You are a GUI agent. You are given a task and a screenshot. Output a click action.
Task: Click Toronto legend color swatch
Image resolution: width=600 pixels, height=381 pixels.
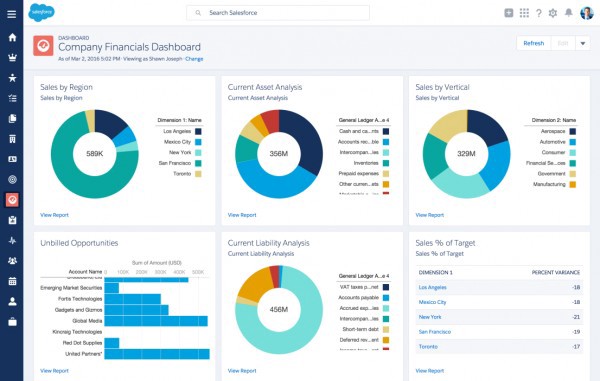[x=198, y=174]
